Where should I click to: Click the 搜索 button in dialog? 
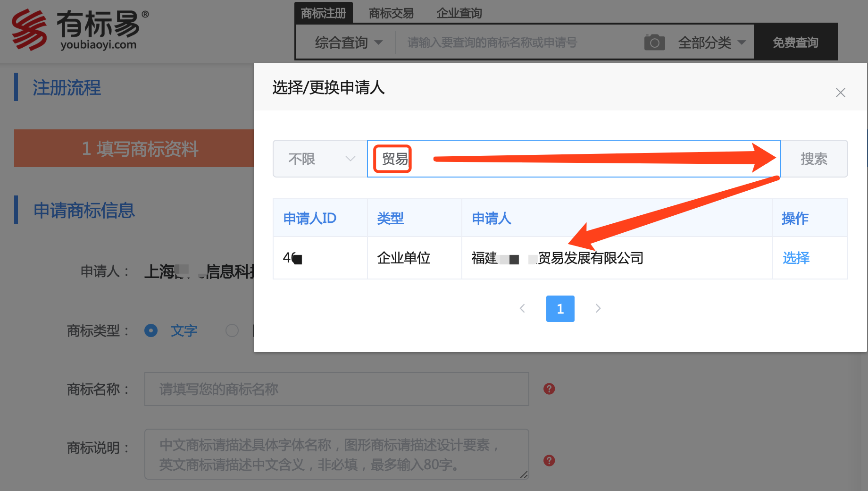coord(814,159)
